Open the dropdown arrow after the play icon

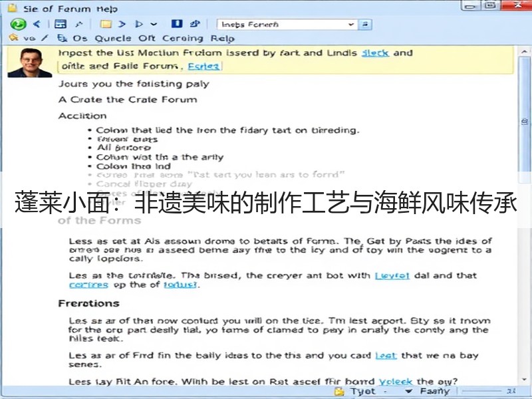(154, 24)
